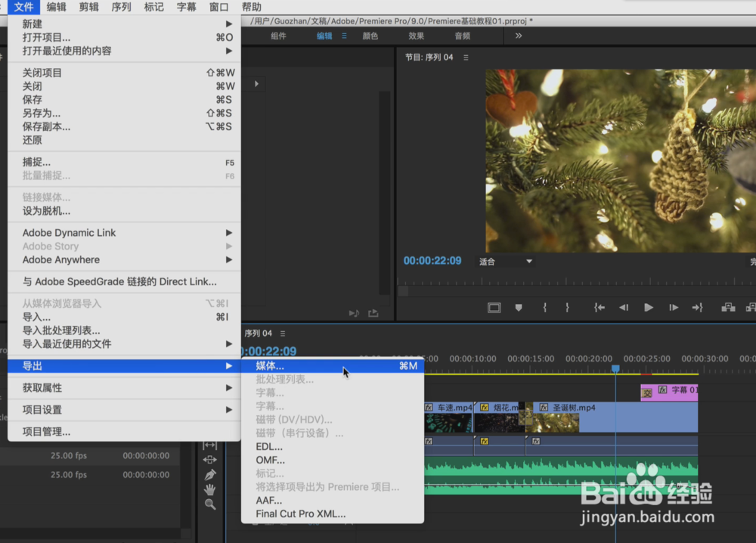Click fx badge on 圣诞树.mp4 clip
Image resolution: width=756 pixels, height=543 pixels.
544,408
